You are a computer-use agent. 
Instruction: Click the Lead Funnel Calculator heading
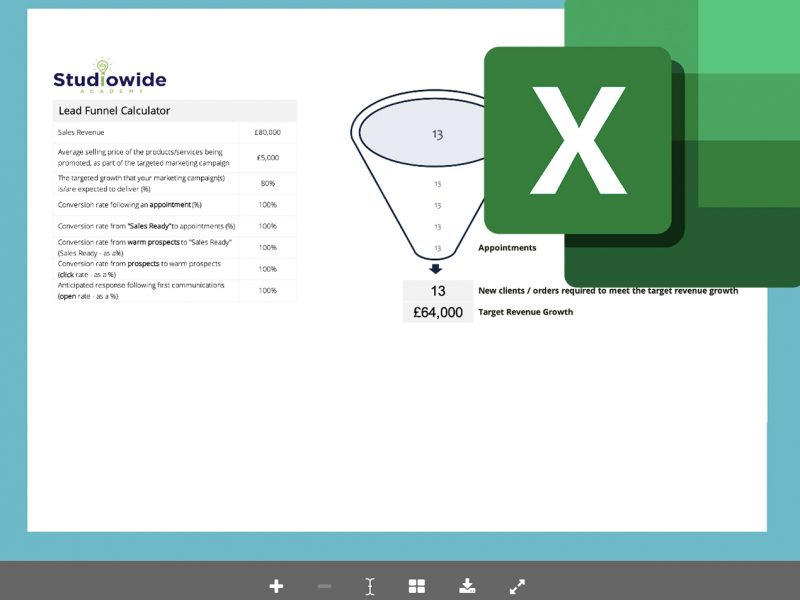point(114,111)
